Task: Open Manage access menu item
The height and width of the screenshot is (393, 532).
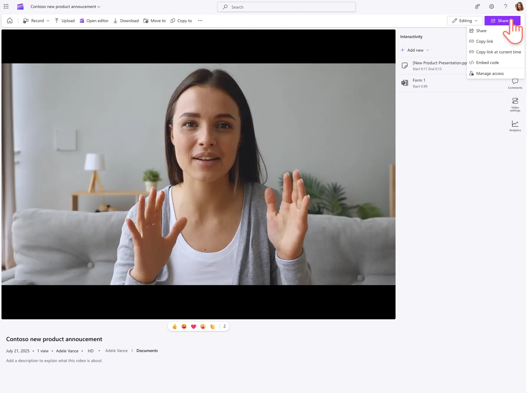Action: pos(495,73)
